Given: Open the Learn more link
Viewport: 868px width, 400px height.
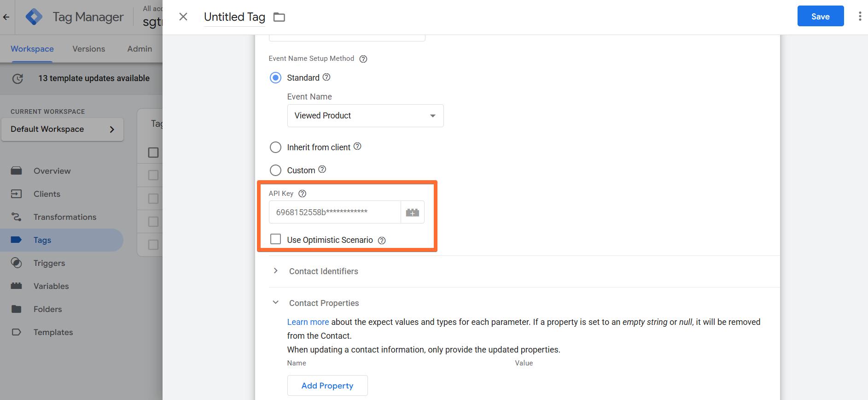Looking at the screenshot, I should [x=308, y=322].
